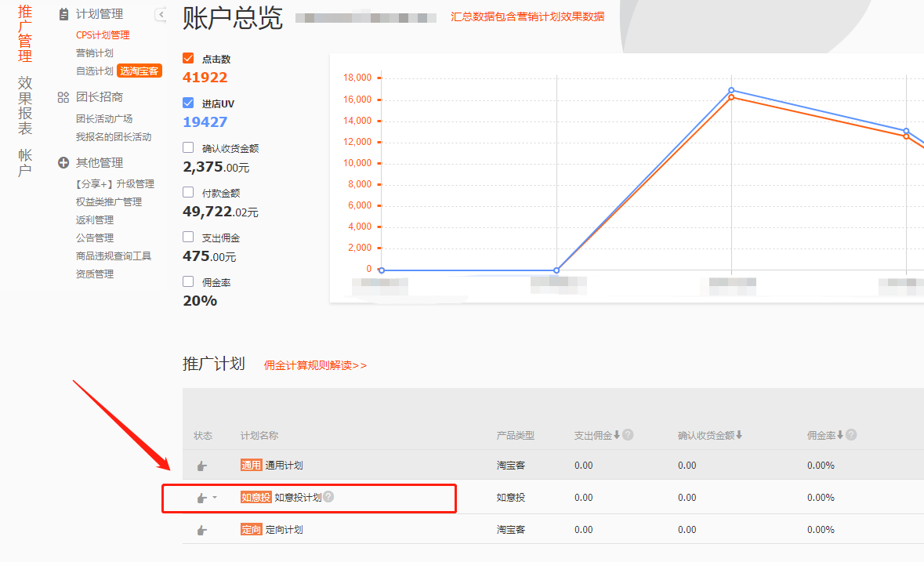The height and width of the screenshot is (562, 924).
Task: Click the status hand icon for 通用计划
Action: coord(201,466)
